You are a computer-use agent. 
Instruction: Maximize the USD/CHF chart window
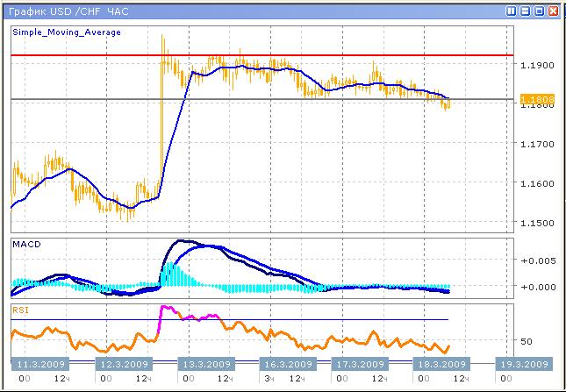(x=539, y=11)
